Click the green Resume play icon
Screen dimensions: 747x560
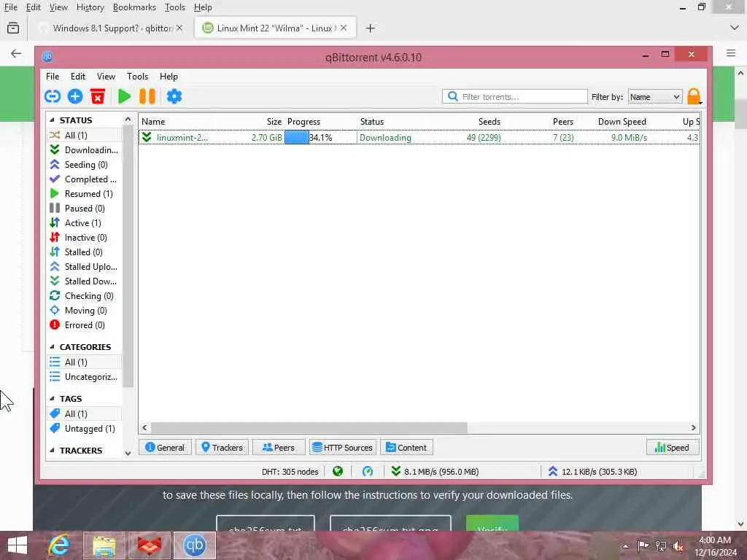pos(124,97)
